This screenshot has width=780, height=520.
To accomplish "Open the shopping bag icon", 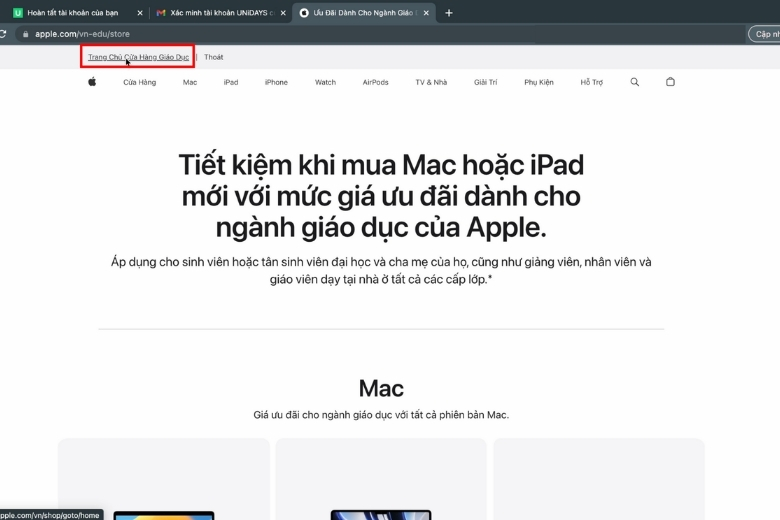I will [x=670, y=82].
